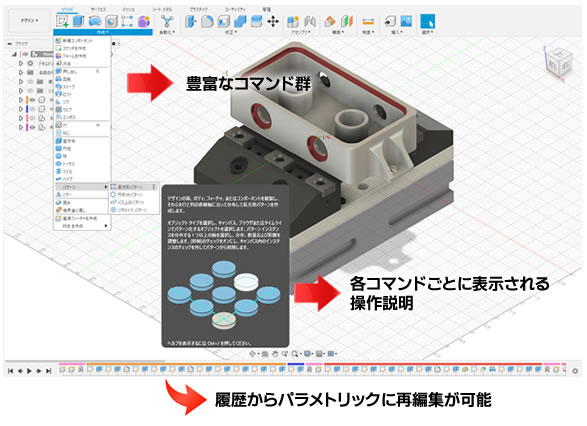
Task: Expand the orange-marked component row in browser
Action: (21, 100)
